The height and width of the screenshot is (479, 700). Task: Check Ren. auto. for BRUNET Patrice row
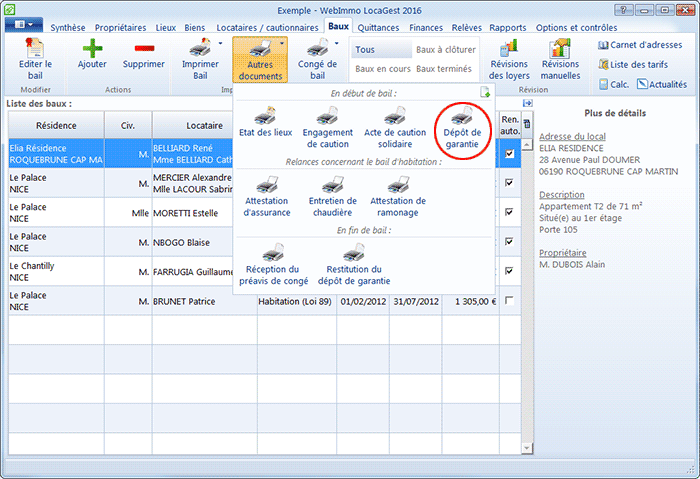[509, 300]
